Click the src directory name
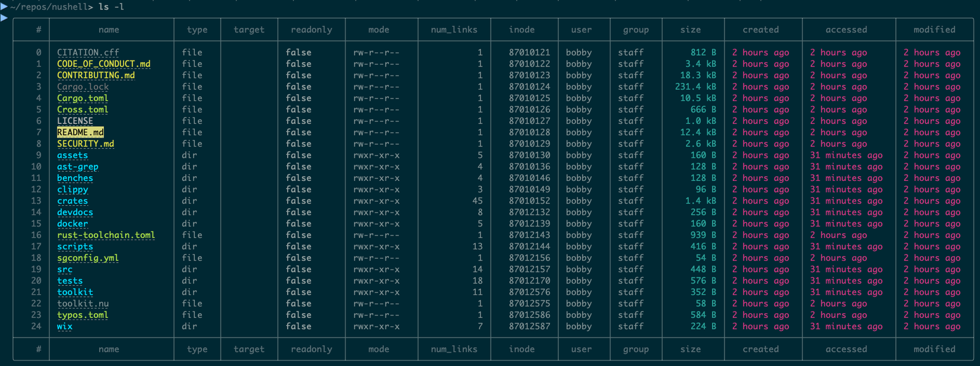This screenshot has height=366, width=980. coord(65,269)
